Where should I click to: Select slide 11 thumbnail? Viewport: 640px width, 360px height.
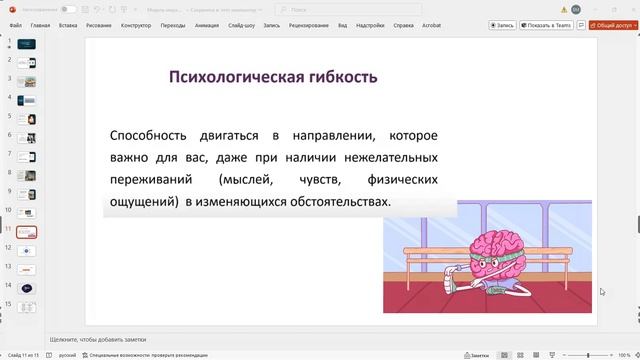tap(27, 232)
